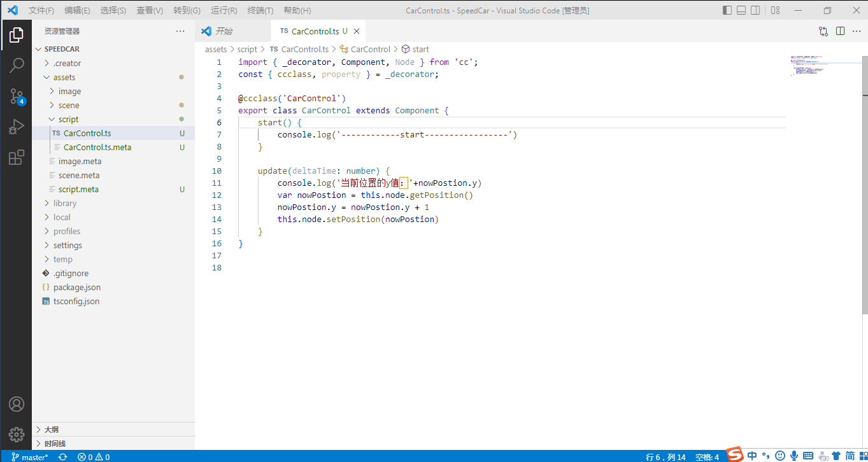Open Explorer views and more actions ellipsis
The image size is (868, 462).
click(x=181, y=31)
